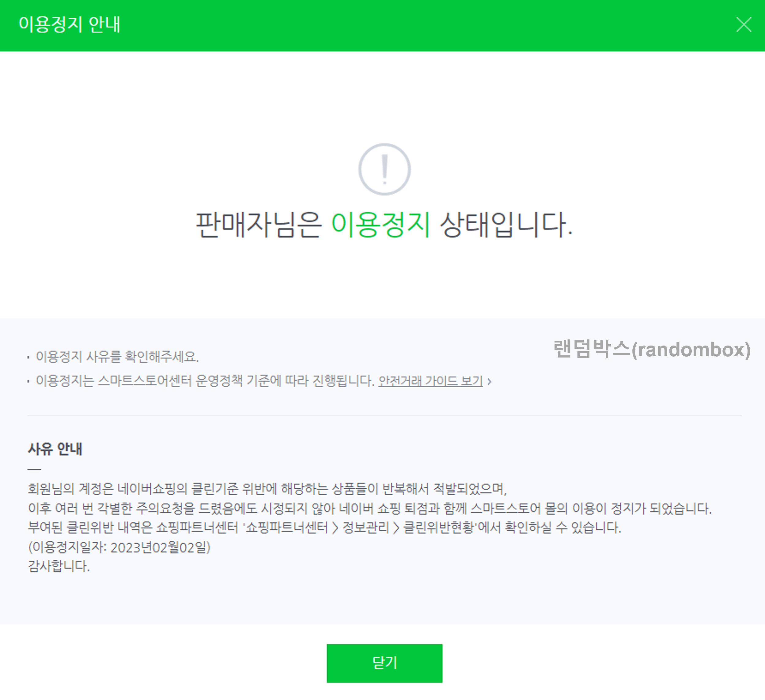Click the short dash under 사유 안내
The width and height of the screenshot is (765, 700).
[x=34, y=469]
